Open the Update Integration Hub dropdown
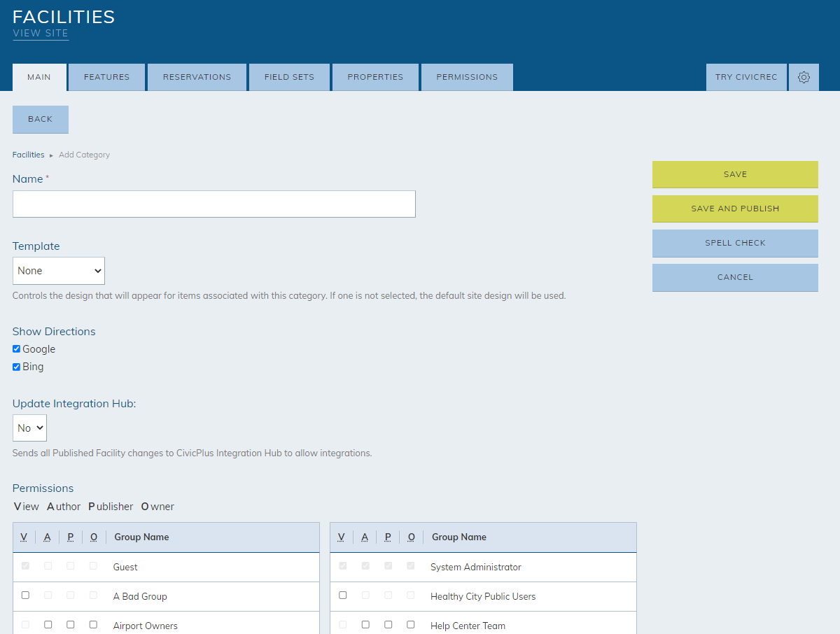The image size is (840, 634). point(29,428)
